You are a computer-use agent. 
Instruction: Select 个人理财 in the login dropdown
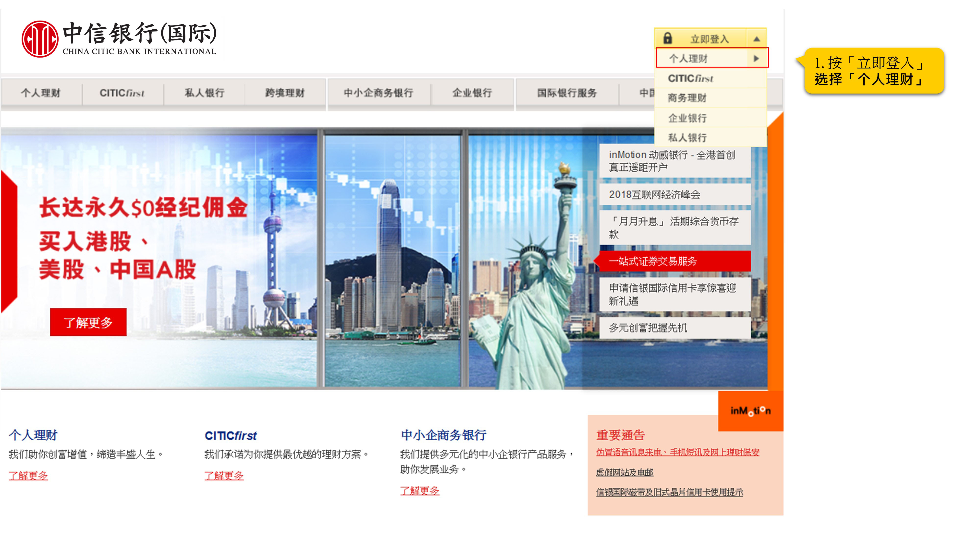tap(711, 58)
